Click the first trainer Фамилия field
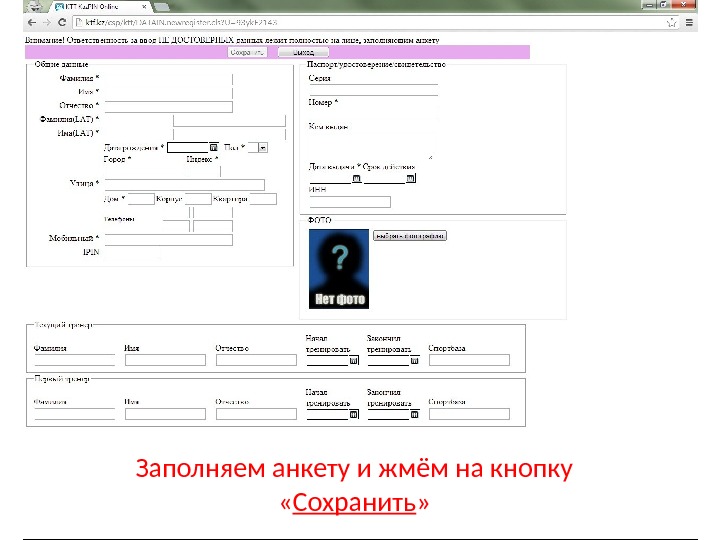 click(74, 414)
